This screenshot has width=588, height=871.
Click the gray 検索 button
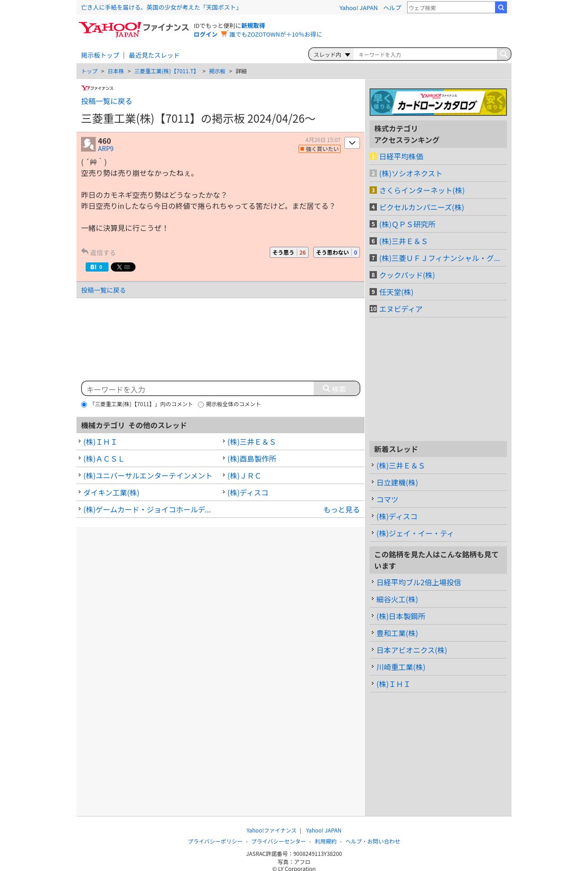[x=337, y=389]
